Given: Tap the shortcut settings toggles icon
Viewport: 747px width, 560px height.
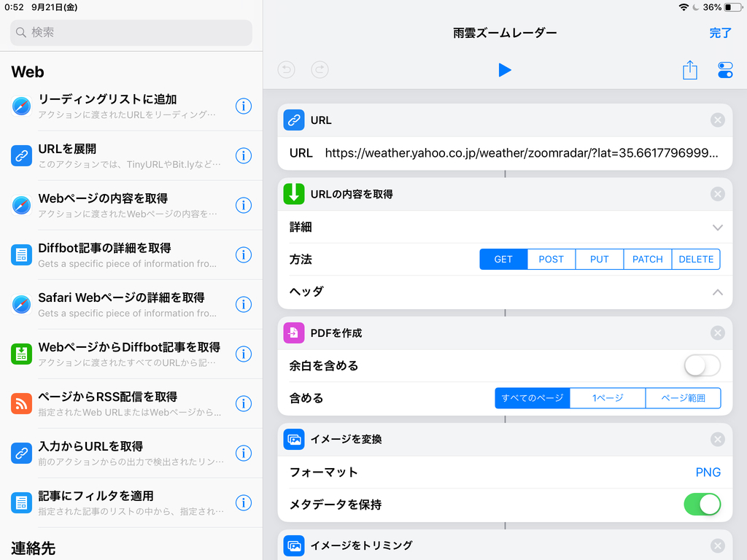Looking at the screenshot, I should (x=724, y=69).
